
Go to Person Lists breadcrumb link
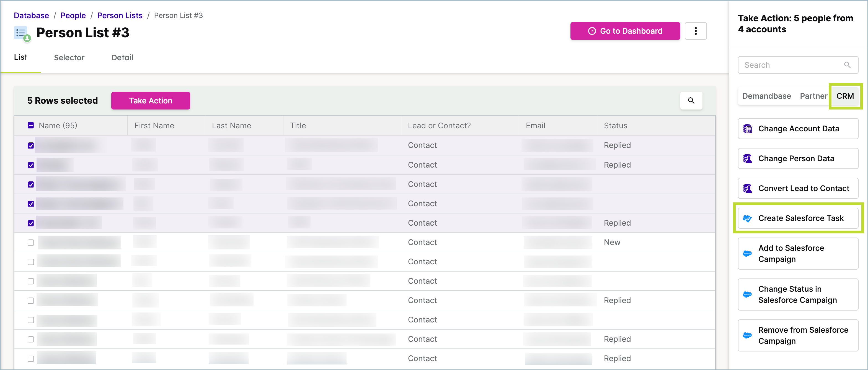pyautogui.click(x=120, y=15)
